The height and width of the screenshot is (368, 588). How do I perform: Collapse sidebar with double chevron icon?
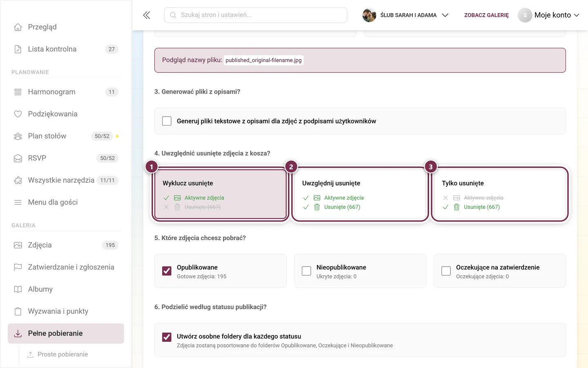(x=147, y=15)
